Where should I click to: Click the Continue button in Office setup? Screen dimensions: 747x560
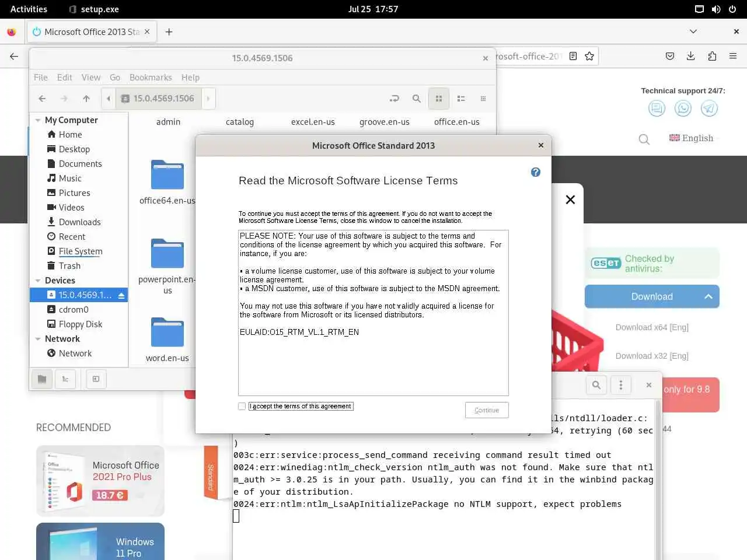point(487,410)
